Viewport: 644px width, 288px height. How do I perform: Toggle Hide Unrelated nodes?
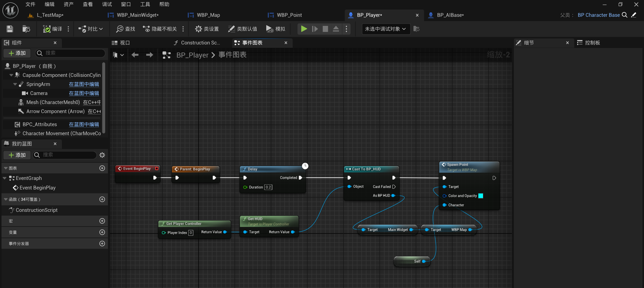[x=160, y=29]
